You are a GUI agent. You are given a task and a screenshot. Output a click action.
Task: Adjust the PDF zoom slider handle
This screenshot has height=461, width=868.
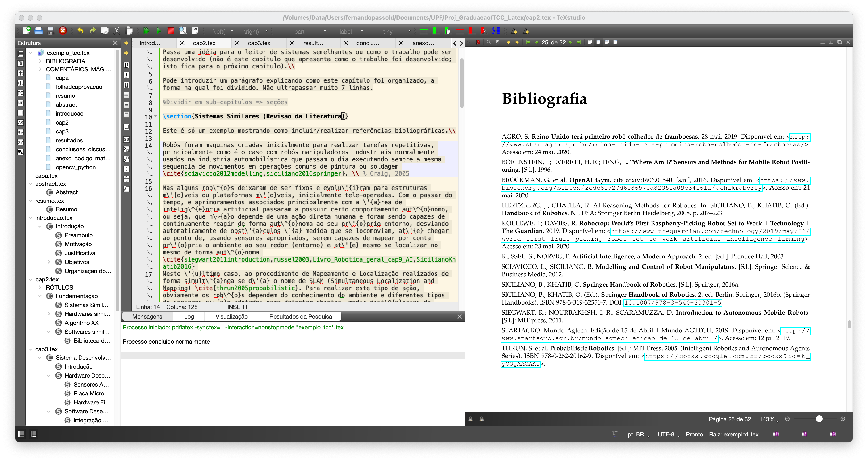tap(819, 419)
